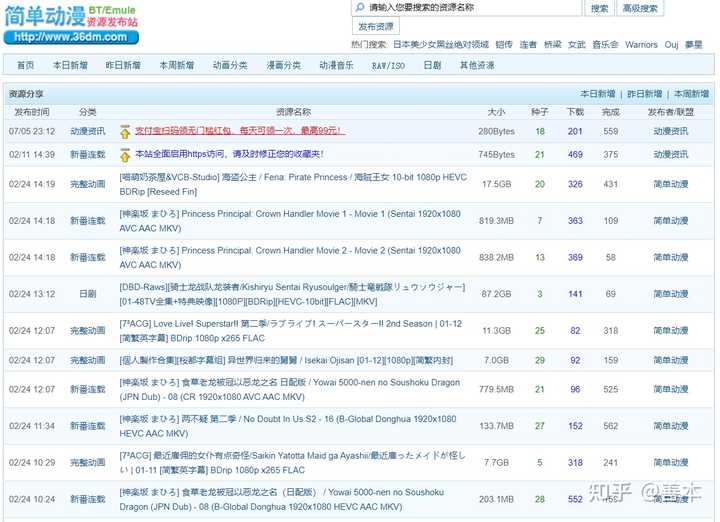720x522 pixels.
Task: Click hot search term Ouj
Action: point(671,45)
